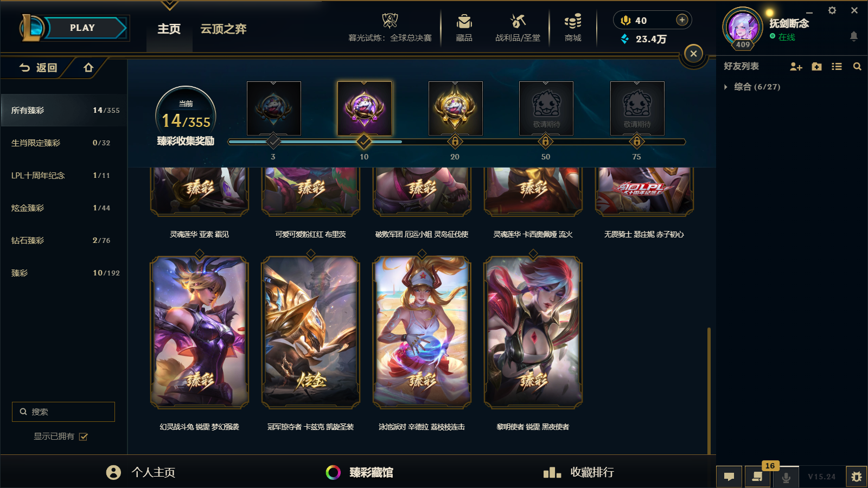The height and width of the screenshot is (488, 868).
Task: Open the 泳池派对 辛德拉 skin card
Action: coord(422,332)
